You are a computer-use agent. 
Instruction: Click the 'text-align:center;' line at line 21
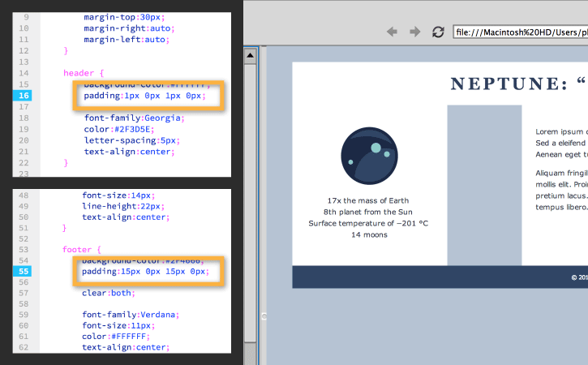click(130, 152)
